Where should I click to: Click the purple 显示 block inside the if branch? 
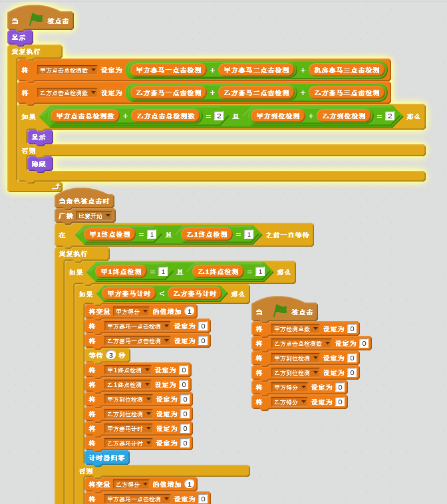pos(39,137)
